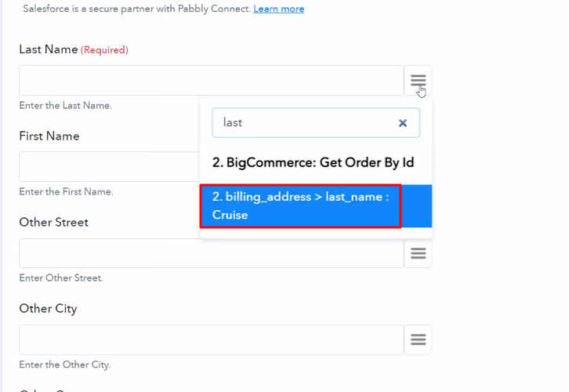Click into the Other Street input field
The width and height of the screenshot is (569, 392).
[211, 253]
